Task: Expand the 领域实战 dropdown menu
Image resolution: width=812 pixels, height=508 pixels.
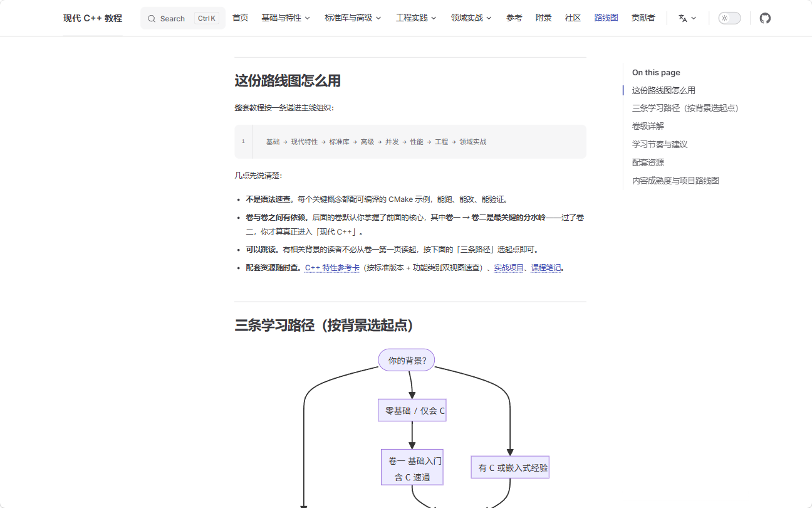Action: pos(471,18)
